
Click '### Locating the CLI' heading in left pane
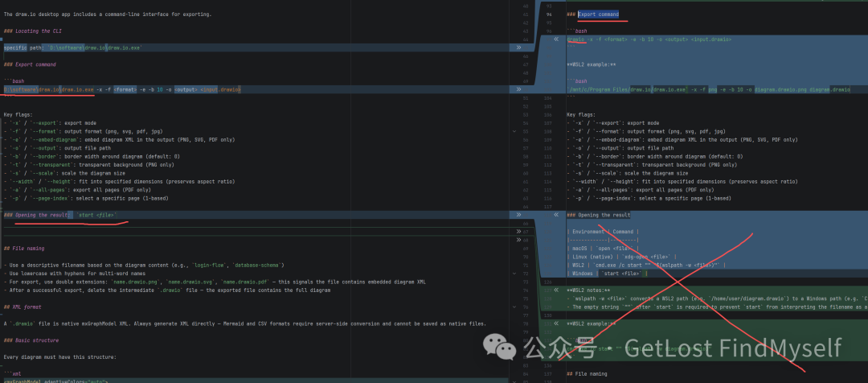click(33, 31)
